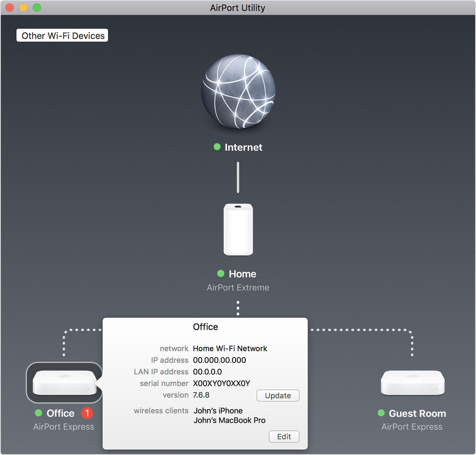Select the Guest Room AirPort Express icon
The image size is (476, 455).
pyautogui.click(x=413, y=382)
